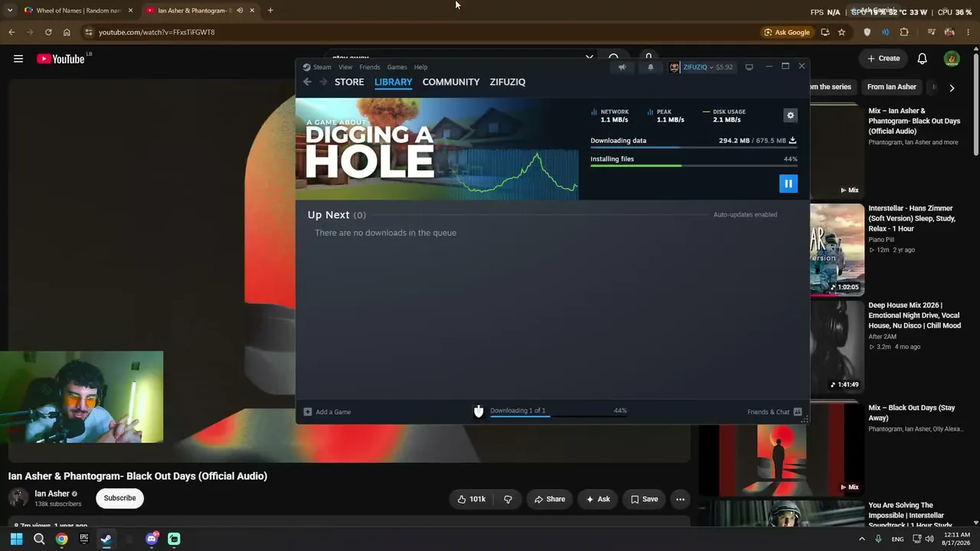Open the Windows Start menu
This screenshot has width=980, height=551.
pos(16,539)
